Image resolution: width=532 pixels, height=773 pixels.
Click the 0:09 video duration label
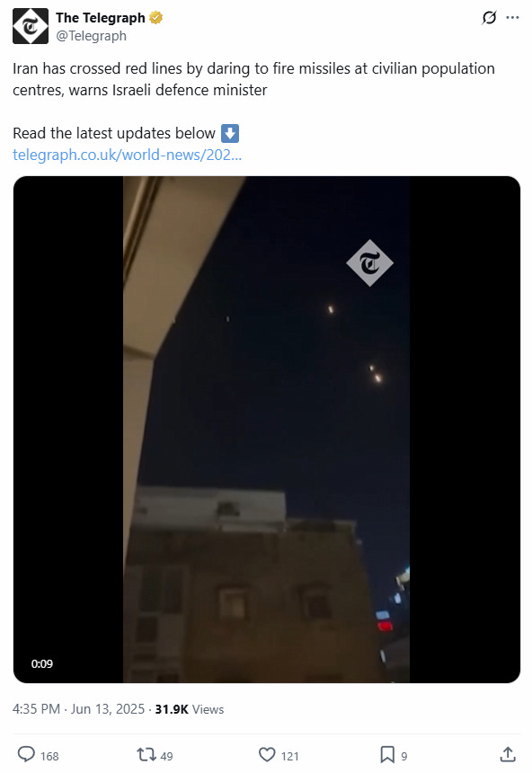coord(42,663)
